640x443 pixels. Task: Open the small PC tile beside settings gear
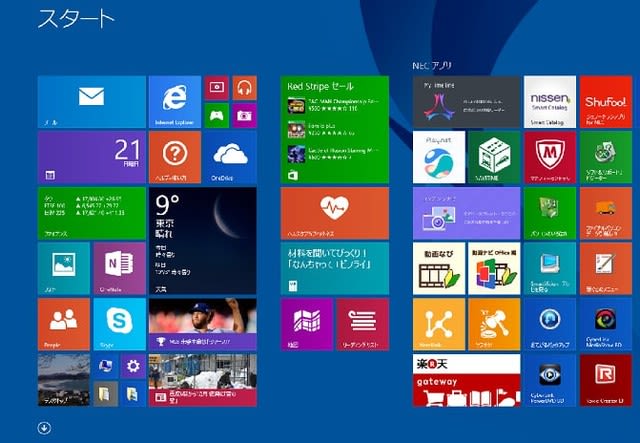click(105, 366)
